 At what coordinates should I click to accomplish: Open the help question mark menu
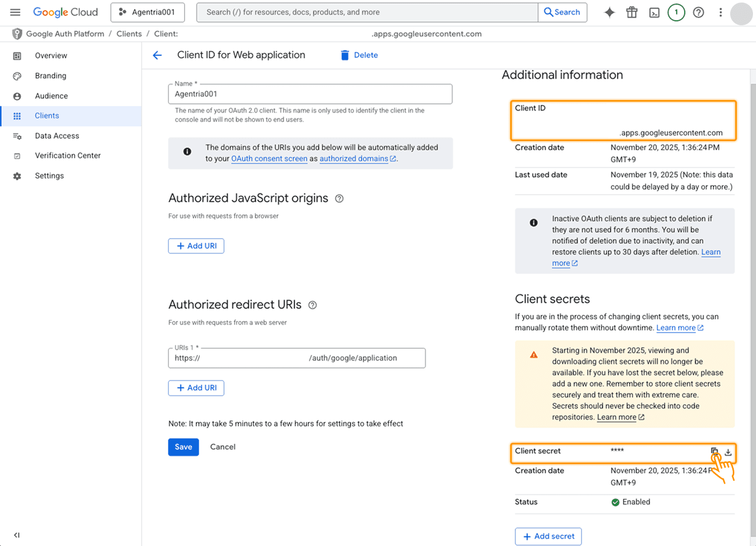[x=698, y=12]
